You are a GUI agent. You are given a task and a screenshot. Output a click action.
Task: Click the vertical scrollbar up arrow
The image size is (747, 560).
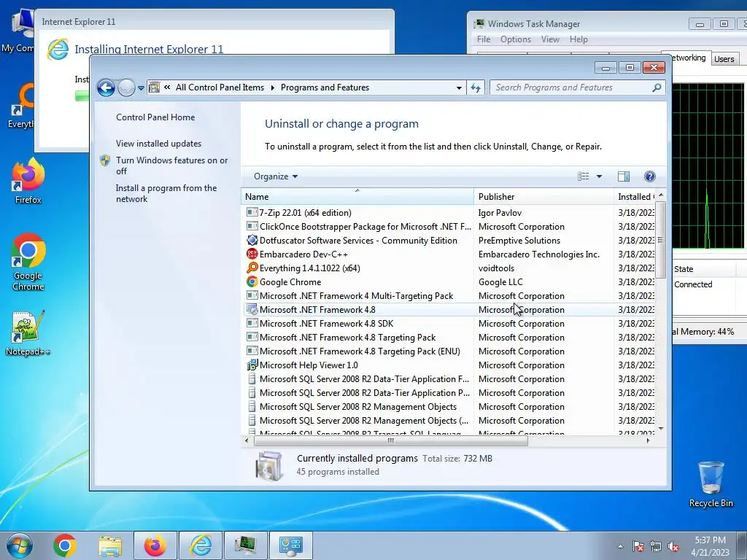[x=661, y=195]
